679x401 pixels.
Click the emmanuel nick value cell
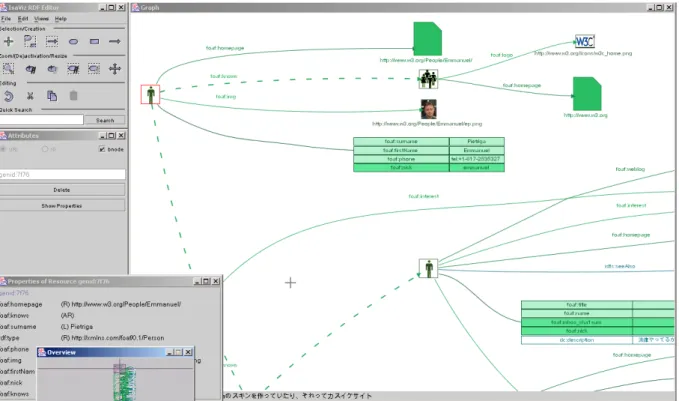pos(477,168)
